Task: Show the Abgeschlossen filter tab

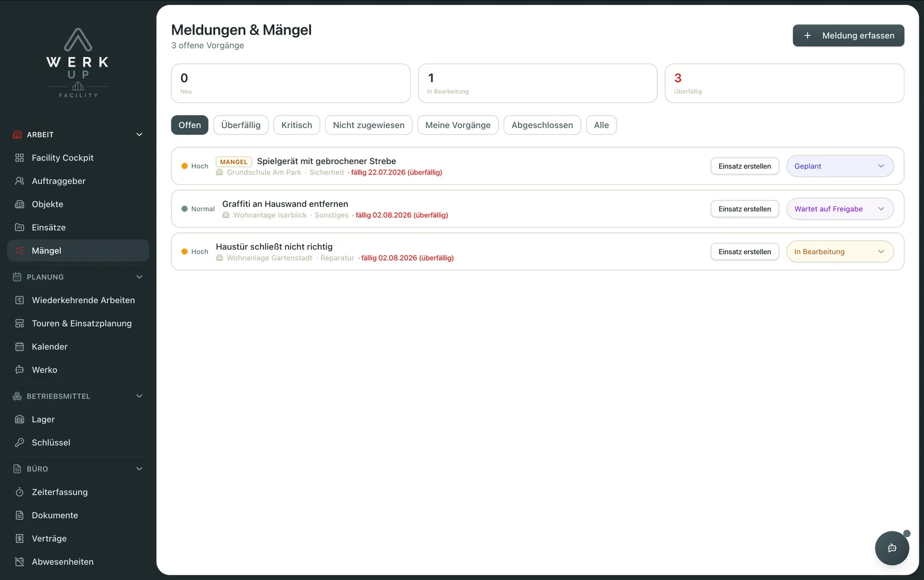Action: (542, 125)
